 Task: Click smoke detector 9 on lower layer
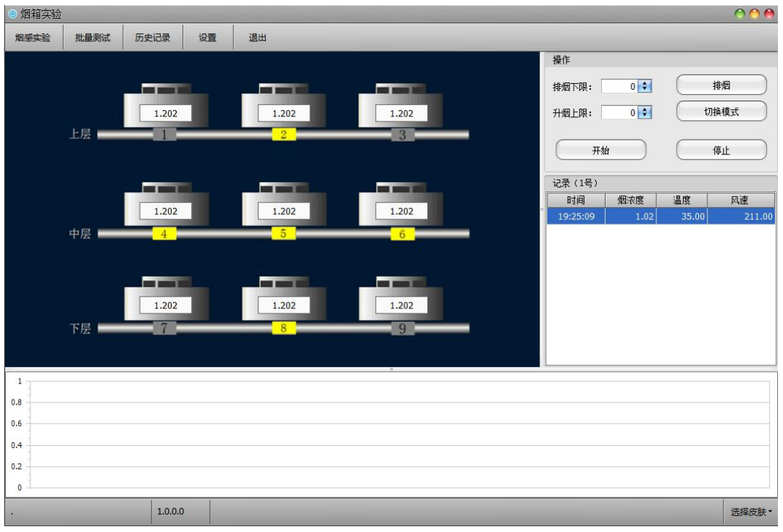tap(401, 300)
